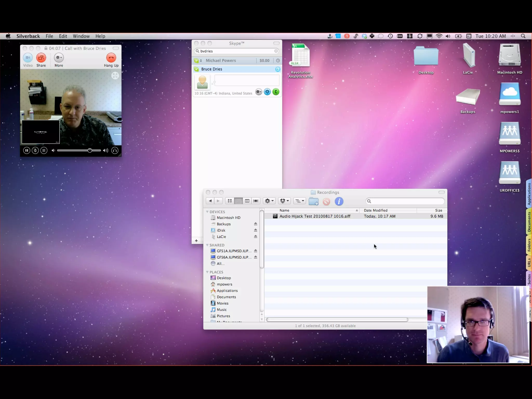This screenshot has width=532, height=399.
Task: Open Applications in Finder Places sidebar
Action: click(227, 291)
